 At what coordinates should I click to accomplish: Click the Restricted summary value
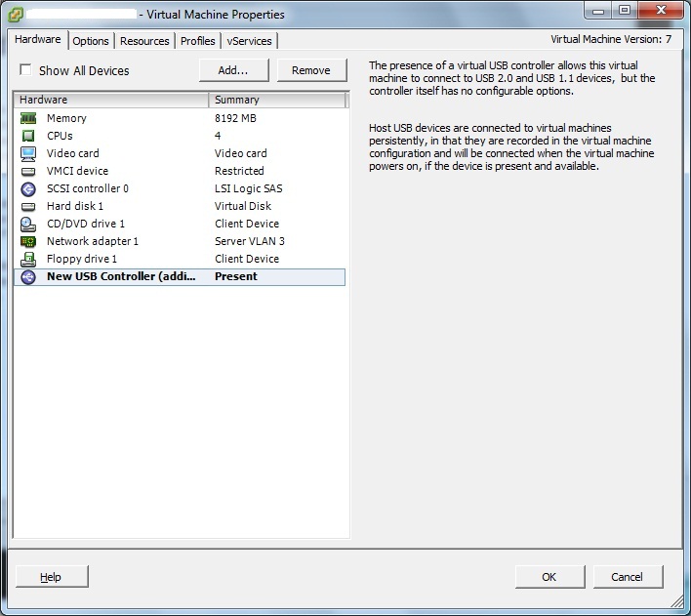(x=239, y=171)
